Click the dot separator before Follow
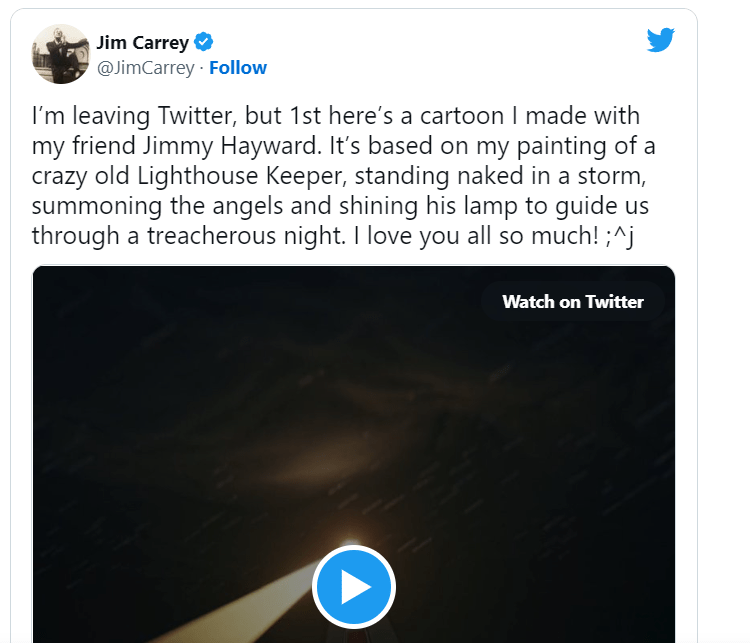 click(x=202, y=68)
